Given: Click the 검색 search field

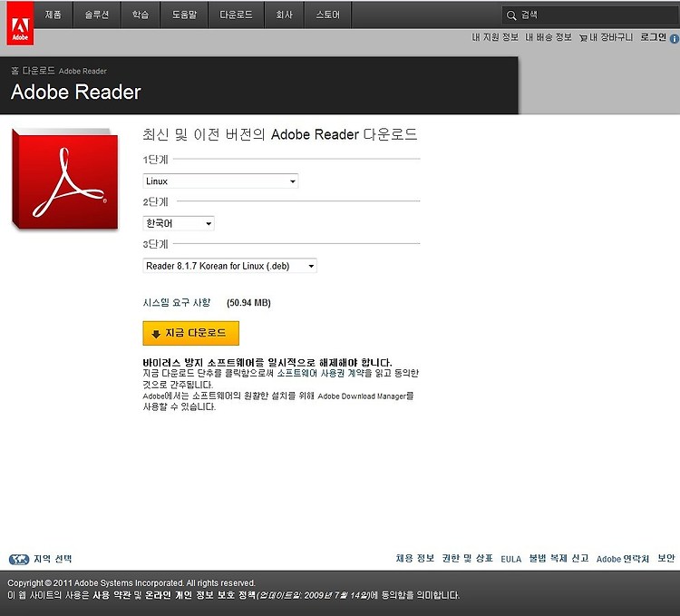Looking at the screenshot, I should tap(590, 15).
